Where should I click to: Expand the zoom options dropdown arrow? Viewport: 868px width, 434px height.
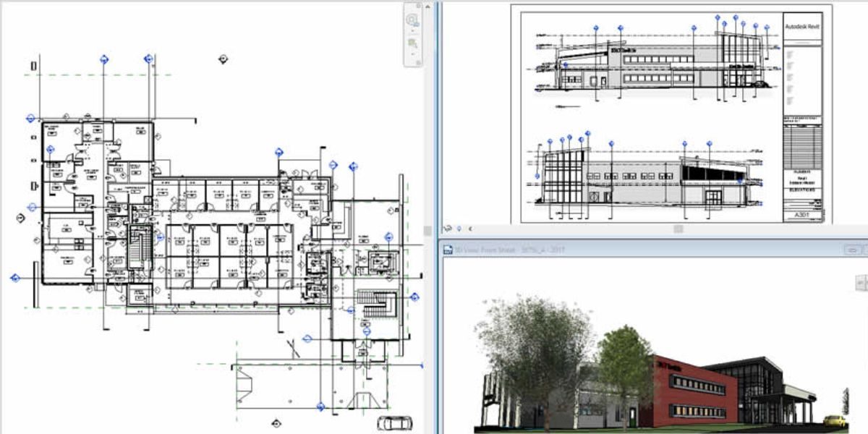pyautogui.click(x=412, y=55)
